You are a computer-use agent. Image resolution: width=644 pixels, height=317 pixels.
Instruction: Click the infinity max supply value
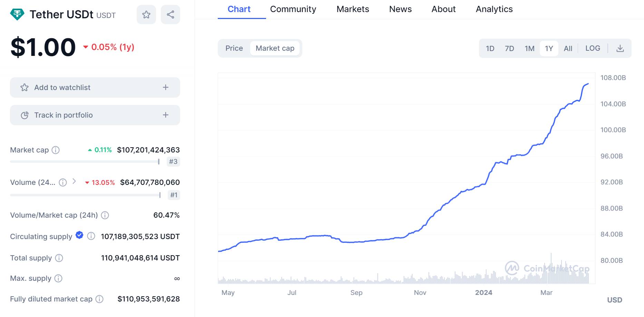pos(177,278)
